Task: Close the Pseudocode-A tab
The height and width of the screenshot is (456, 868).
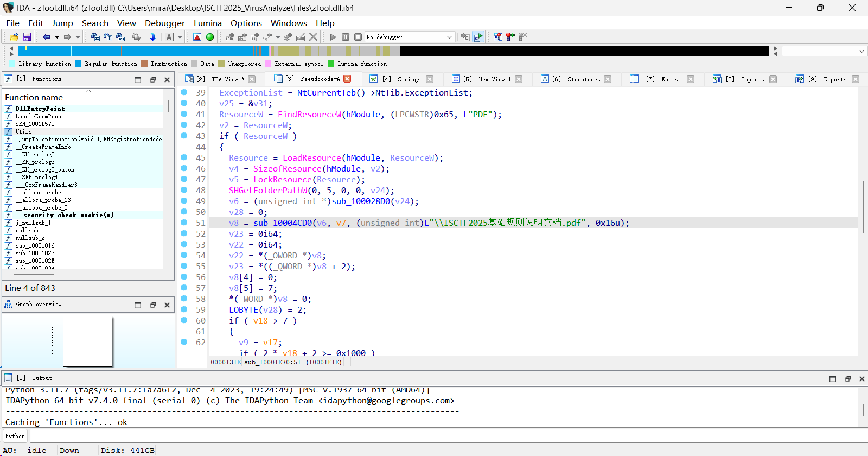Action: click(x=347, y=79)
